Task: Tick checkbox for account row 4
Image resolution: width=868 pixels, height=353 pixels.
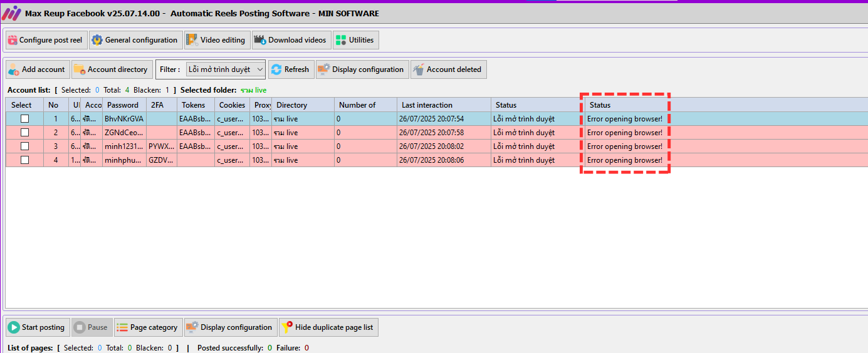Action: click(24, 160)
